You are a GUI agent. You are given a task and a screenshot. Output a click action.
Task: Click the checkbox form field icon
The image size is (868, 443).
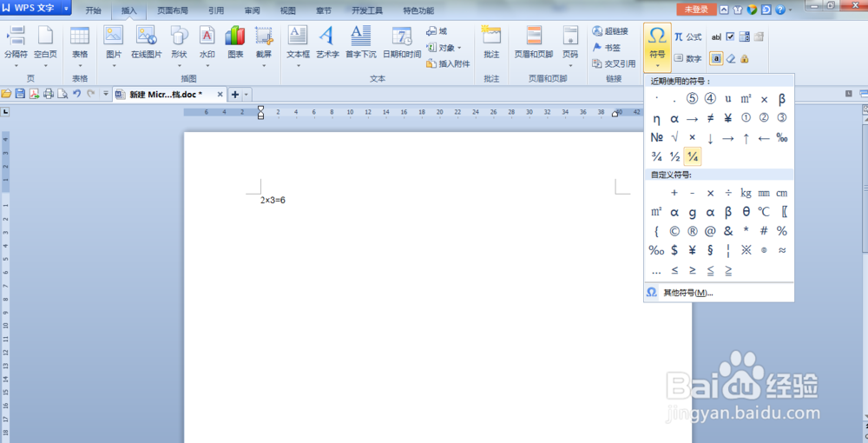pyautogui.click(x=730, y=37)
